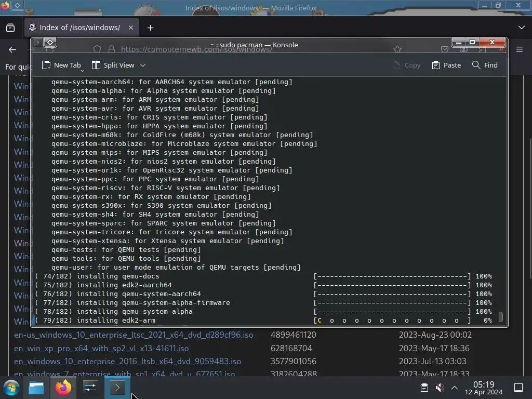This screenshot has height=399, width=532.
Task: Open en_win_xp_pro_x64_with_sp2 iso link
Action: [101, 348]
